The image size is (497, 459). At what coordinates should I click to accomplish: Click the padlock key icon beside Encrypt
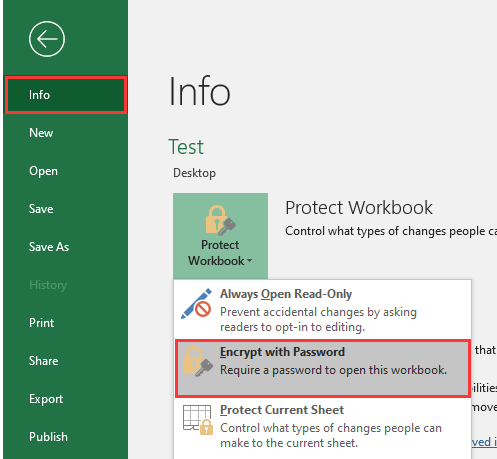[x=198, y=362]
